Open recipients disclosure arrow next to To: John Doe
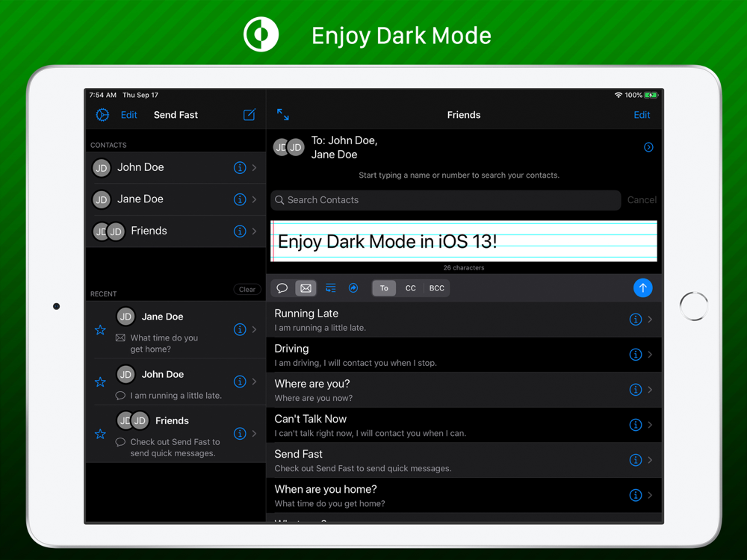747x560 pixels. coord(648,147)
